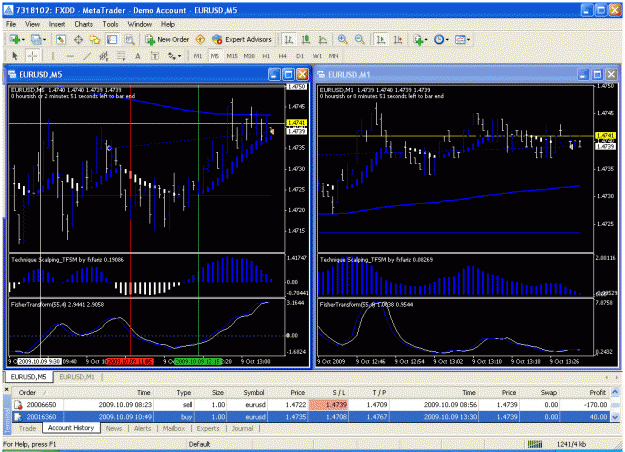Click the sell order 20006650 row icon

coord(18,405)
